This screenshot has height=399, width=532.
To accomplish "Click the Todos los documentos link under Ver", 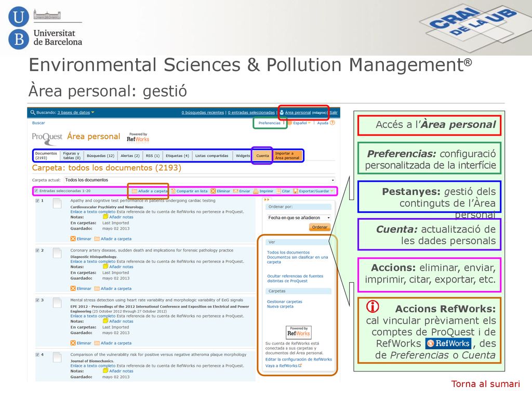I will click(x=288, y=252).
